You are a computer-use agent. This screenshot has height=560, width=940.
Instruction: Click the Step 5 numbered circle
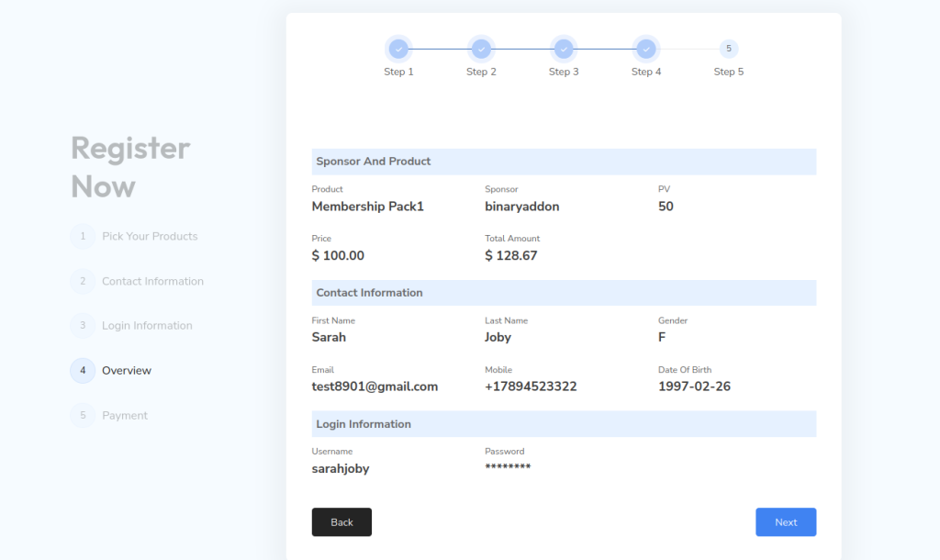(729, 49)
